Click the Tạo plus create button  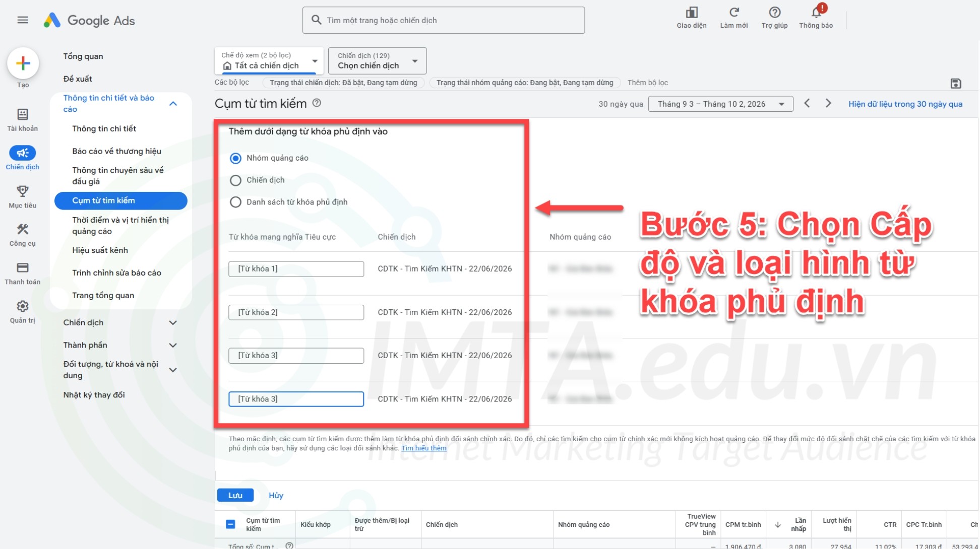(x=23, y=63)
